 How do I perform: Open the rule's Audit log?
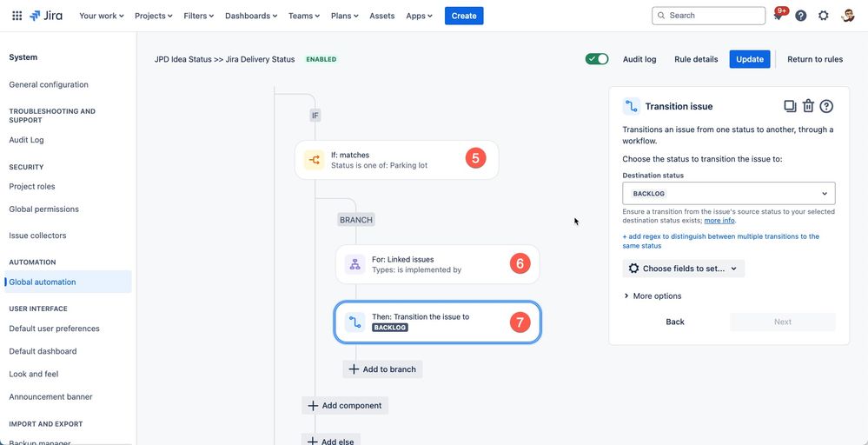639,59
